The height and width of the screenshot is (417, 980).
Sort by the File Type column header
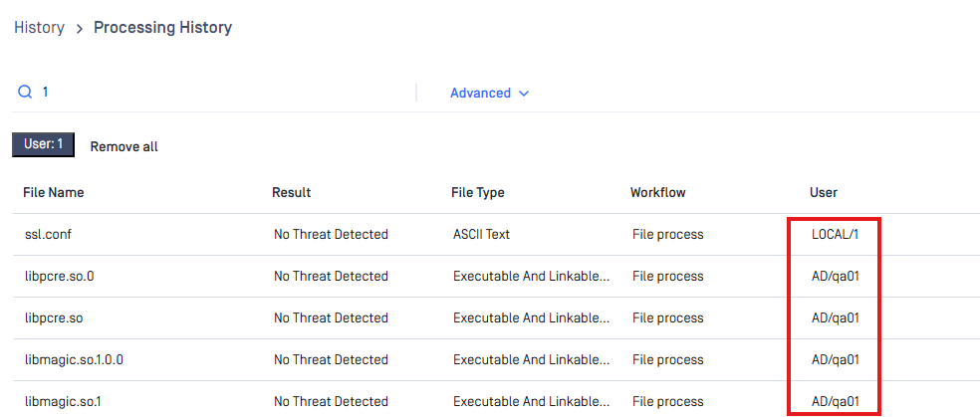pos(478,192)
